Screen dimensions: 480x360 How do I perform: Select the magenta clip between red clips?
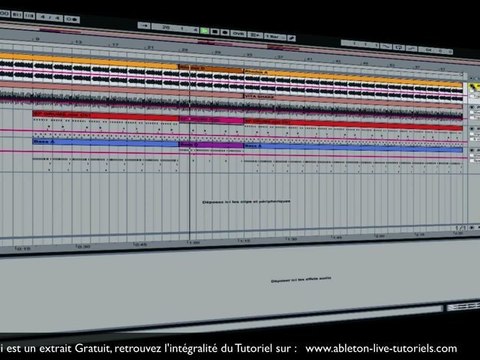tap(212, 120)
